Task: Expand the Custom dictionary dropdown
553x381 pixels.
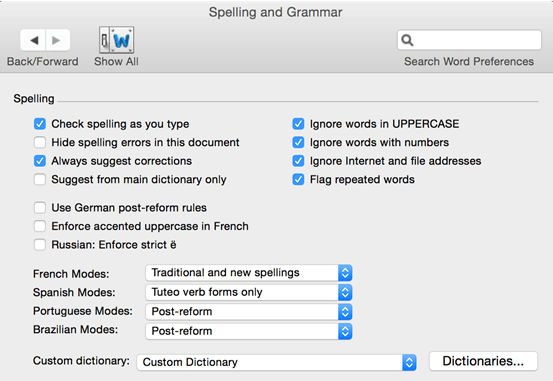Action: (277, 362)
